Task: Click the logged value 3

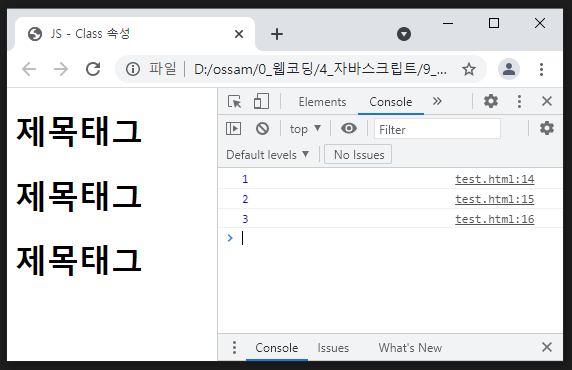Action: (245, 219)
